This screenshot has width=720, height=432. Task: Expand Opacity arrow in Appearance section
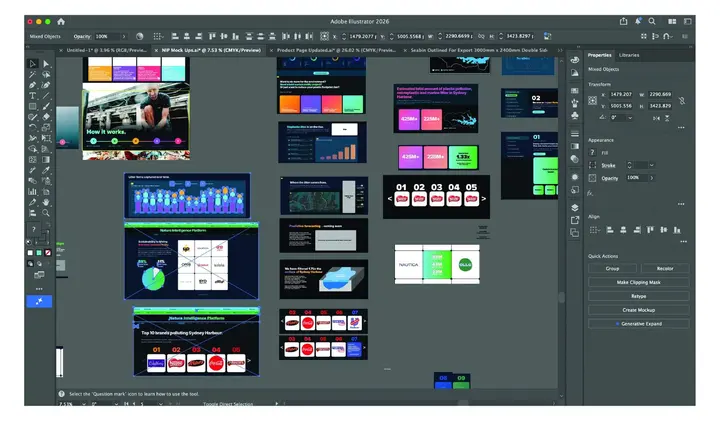pos(652,178)
